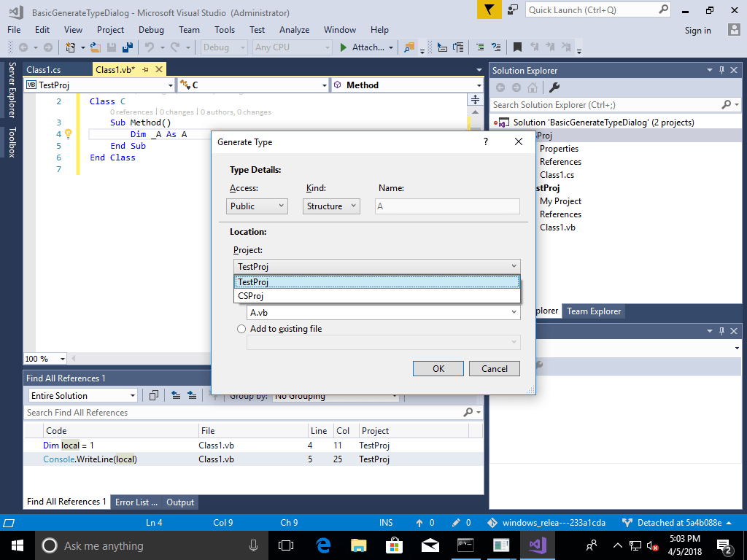The height and width of the screenshot is (560, 747).
Task: Select CSProj in the project list
Action: point(377,296)
